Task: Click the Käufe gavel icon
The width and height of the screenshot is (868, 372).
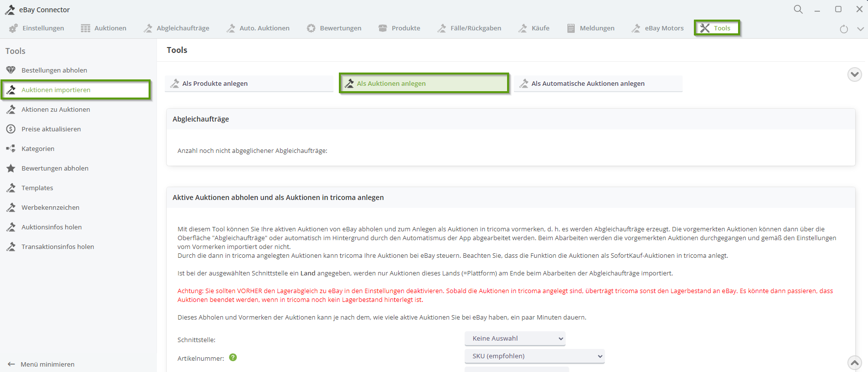Action: point(523,28)
